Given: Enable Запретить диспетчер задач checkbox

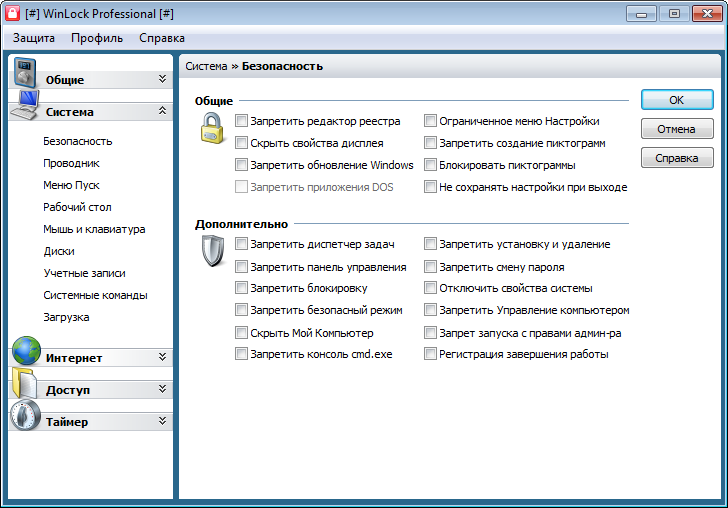Looking at the screenshot, I should point(241,244).
